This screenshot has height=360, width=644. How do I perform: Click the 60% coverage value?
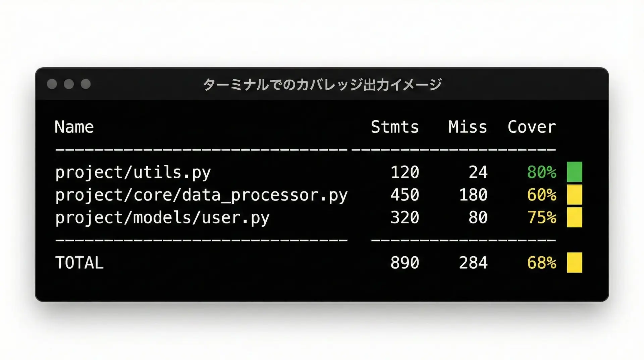(x=541, y=195)
